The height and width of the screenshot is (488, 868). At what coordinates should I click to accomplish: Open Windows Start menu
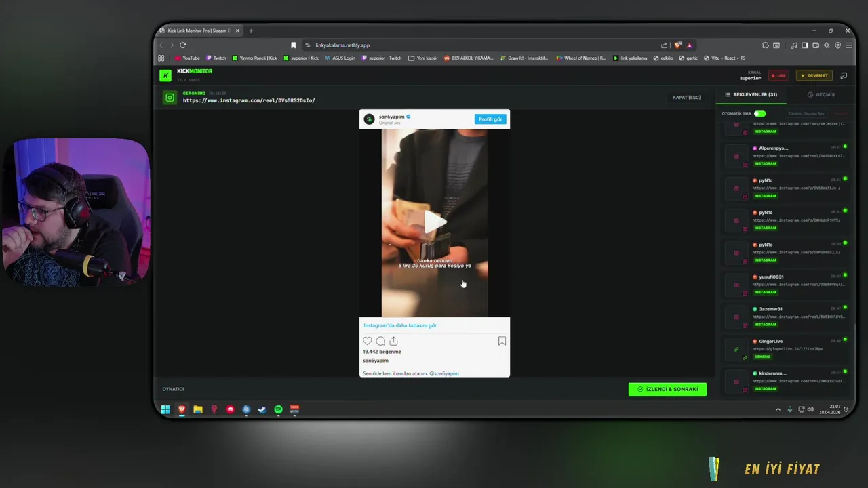tap(165, 409)
